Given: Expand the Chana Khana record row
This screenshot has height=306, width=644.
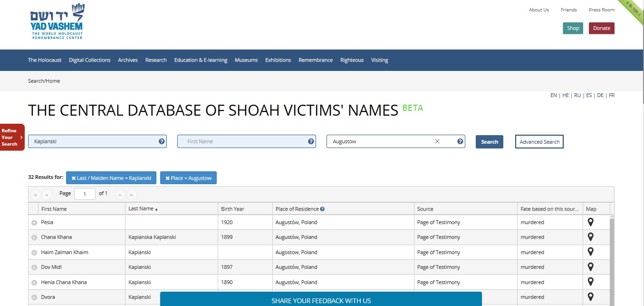Looking at the screenshot, I should [x=34, y=237].
